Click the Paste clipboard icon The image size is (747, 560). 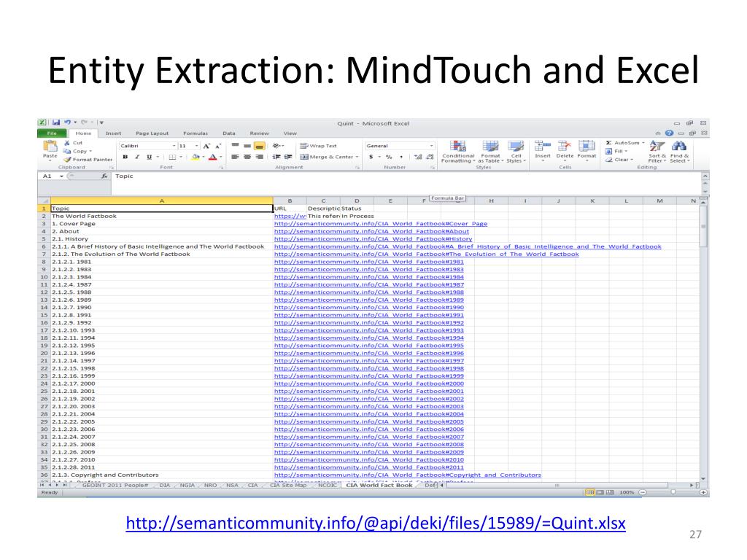(x=50, y=147)
